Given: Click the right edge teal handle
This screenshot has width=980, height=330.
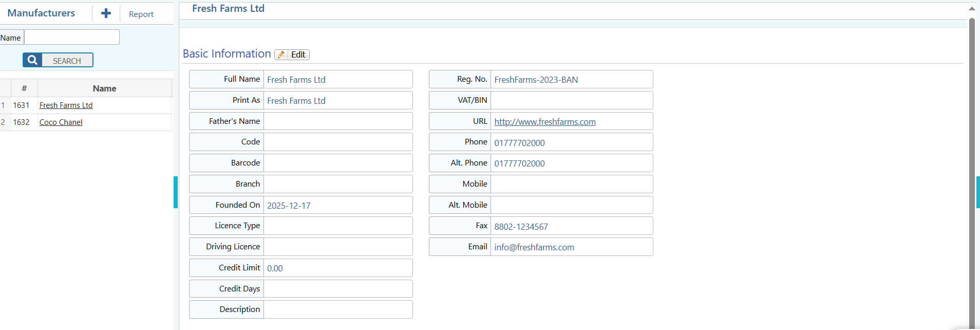Looking at the screenshot, I should tap(978, 192).
